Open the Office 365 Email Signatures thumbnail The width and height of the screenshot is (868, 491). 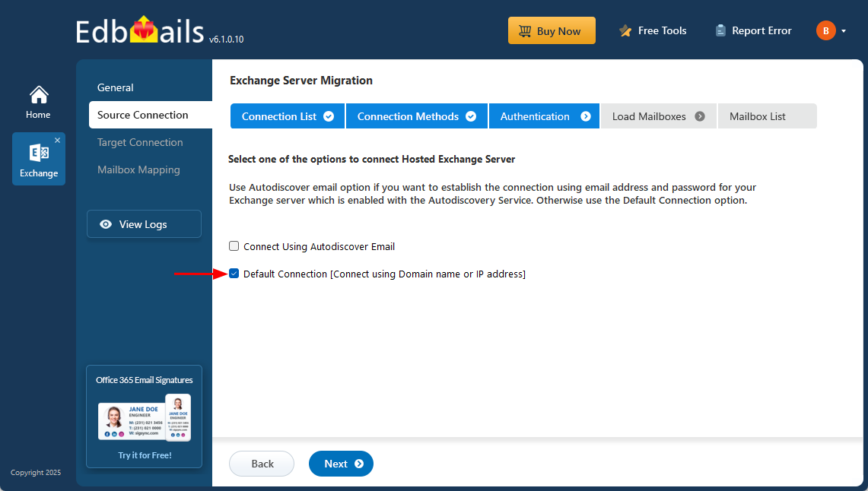tap(145, 417)
